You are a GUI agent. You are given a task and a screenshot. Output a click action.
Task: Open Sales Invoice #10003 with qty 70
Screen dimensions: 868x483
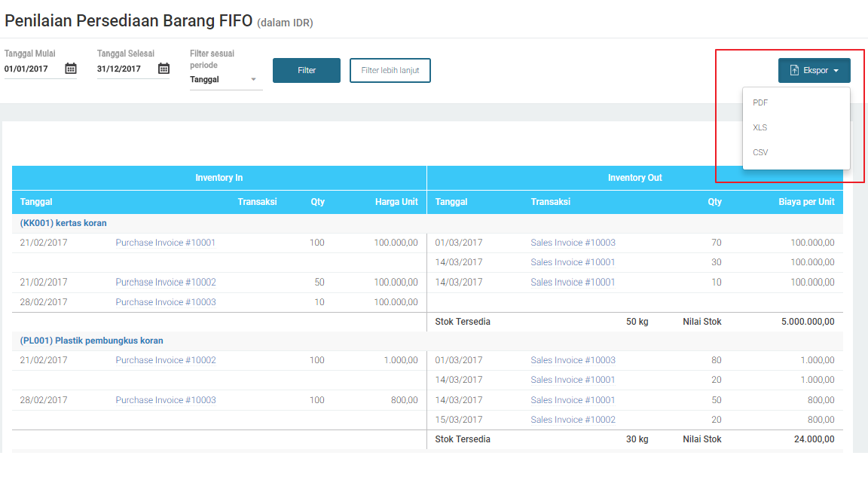point(573,243)
